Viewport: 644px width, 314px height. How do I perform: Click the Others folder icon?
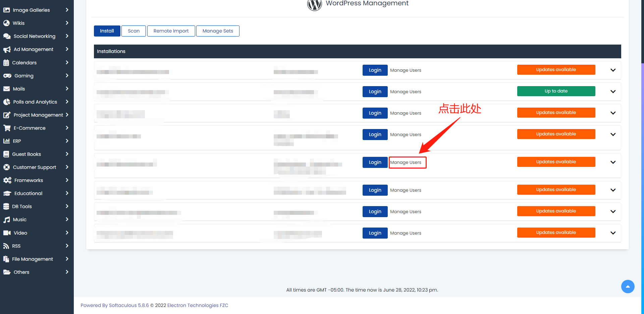coord(7,272)
